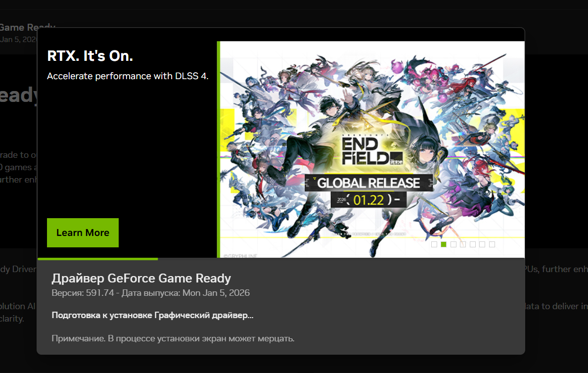Select the fourth carousel indicator dot
The image size is (588, 373).
463,244
